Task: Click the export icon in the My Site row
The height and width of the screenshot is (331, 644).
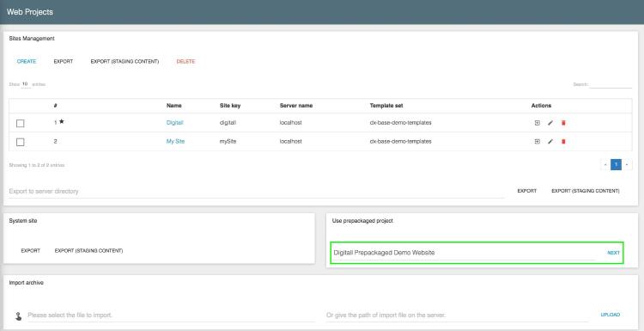Action: pyautogui.click(x=537, y=142)
